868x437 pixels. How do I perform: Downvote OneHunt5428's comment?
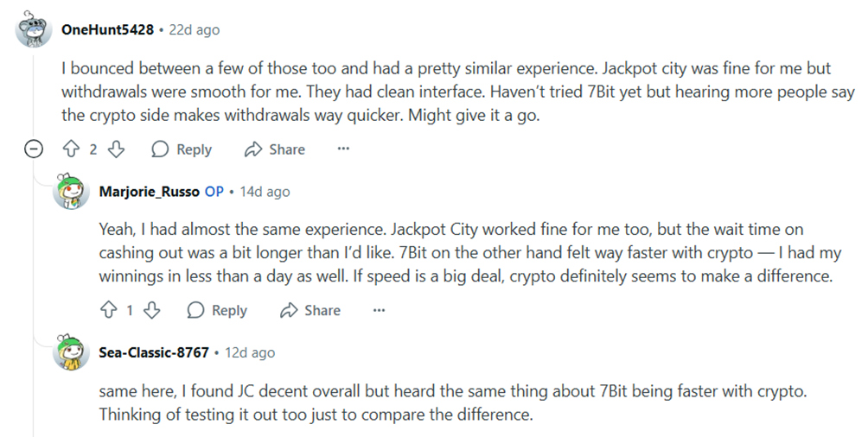coord(116,149)
